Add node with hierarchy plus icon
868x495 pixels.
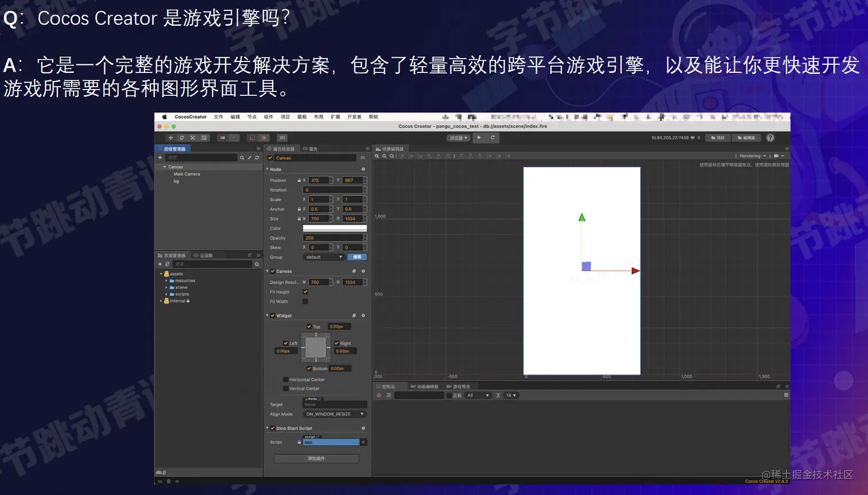pos(160,157)
